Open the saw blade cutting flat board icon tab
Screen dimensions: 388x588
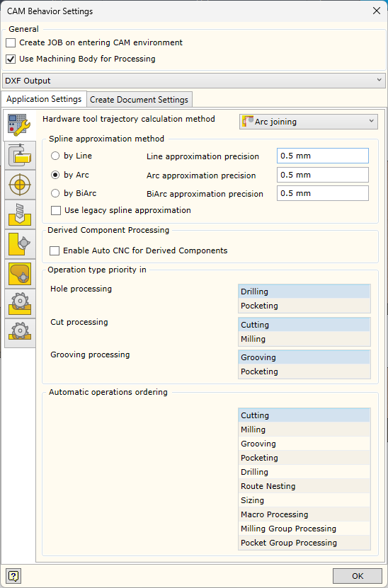point(20,333)
